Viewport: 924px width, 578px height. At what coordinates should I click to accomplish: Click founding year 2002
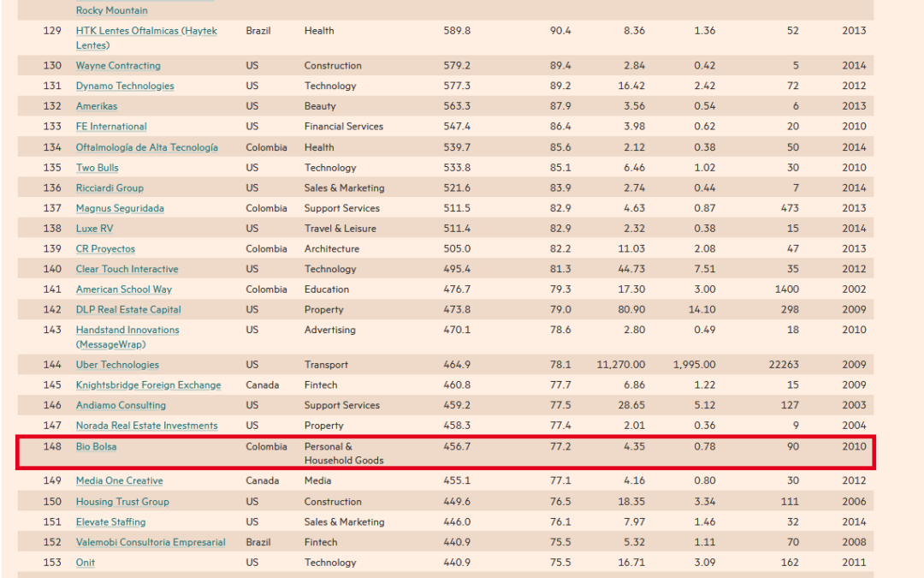click(x=854, y=289)
